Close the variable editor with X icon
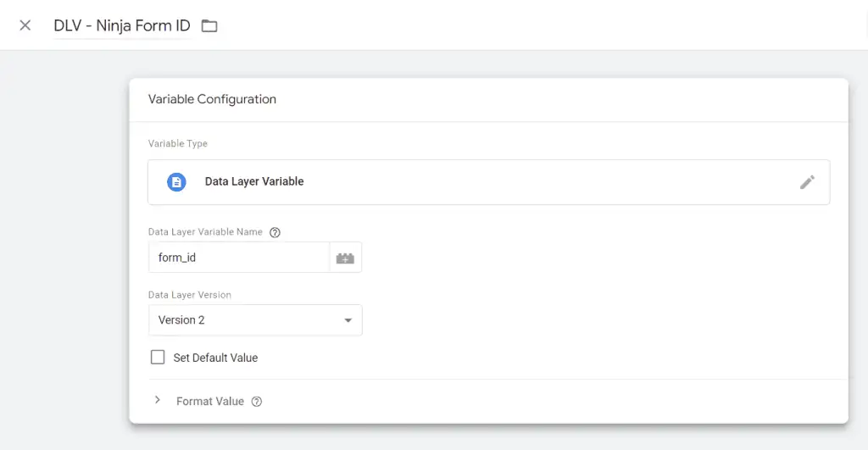Screen dimensions: 868x450 click(25, 25)
